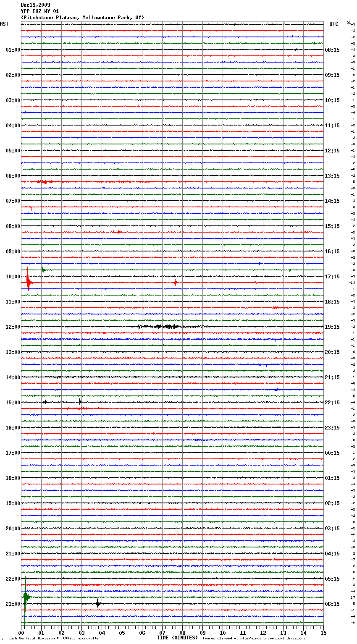Viewport: 357px width, 644px height.
Task: Select the 05:00 MST time label
Action: [x=13, y=151]
